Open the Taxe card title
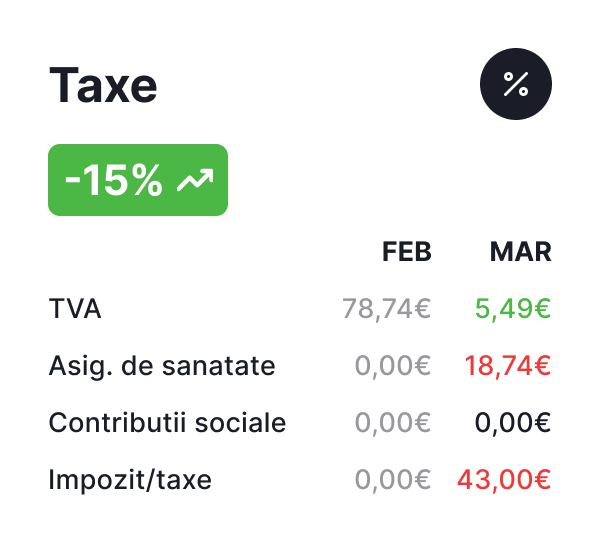Image resolution: width=600 pixels, height=543 pixels. pyautogui.click(x=103, y=85)
